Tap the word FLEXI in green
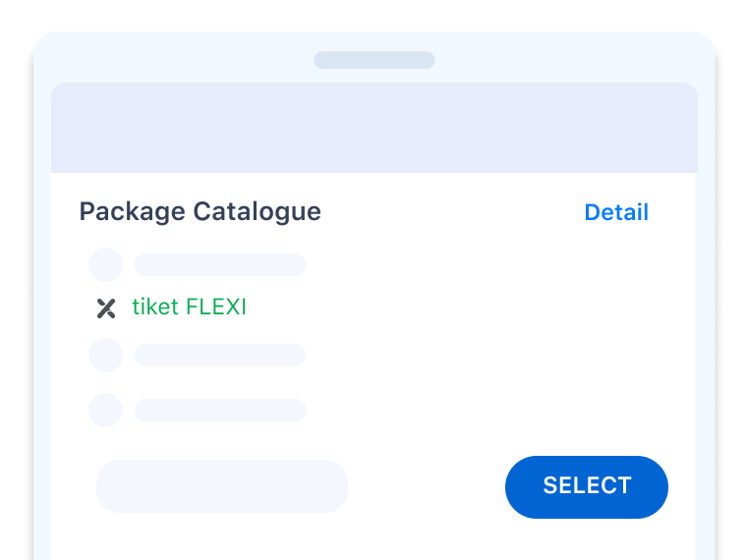Viewport: 747px width, 560px height. tap(216, 307)
